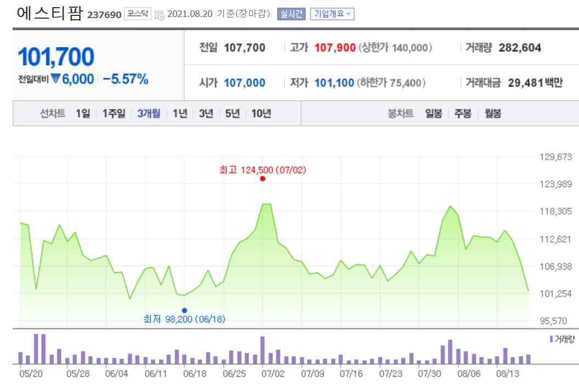Click the blue 최저 98,200 low marker dot
Image resolution: width=579 pixels, height=392 pixels.
[x=184, y=310]
